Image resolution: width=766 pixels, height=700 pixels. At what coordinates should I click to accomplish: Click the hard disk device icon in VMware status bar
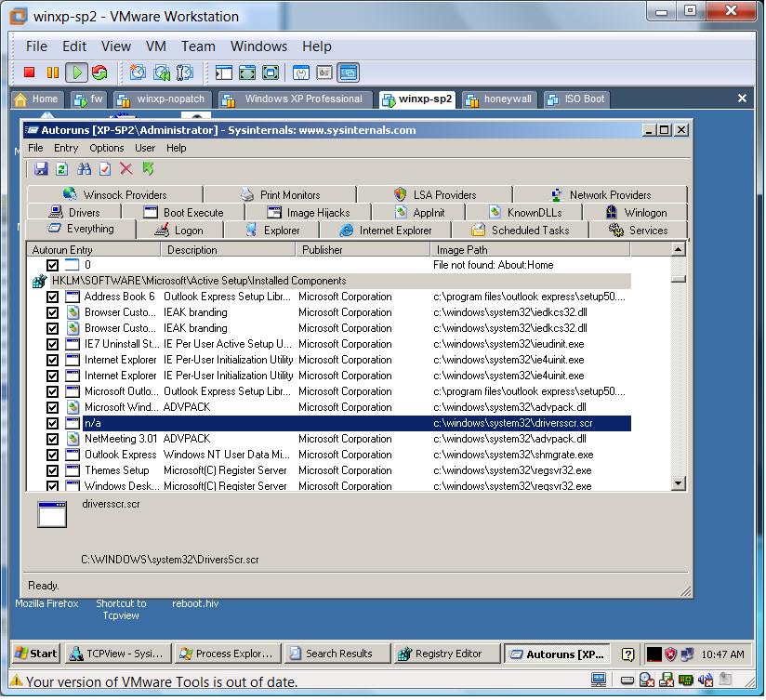[x=627, y=680]
